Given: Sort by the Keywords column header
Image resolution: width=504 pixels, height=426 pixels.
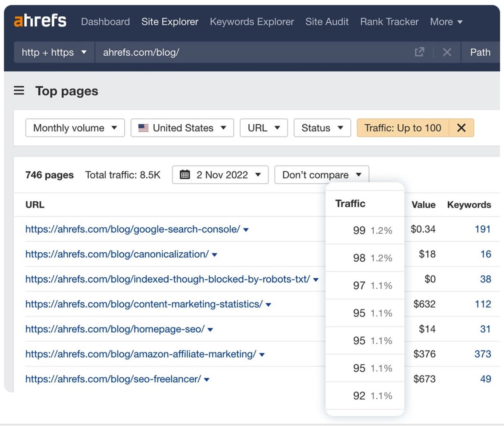Looking at the screenshot, I should coord(469,205).
